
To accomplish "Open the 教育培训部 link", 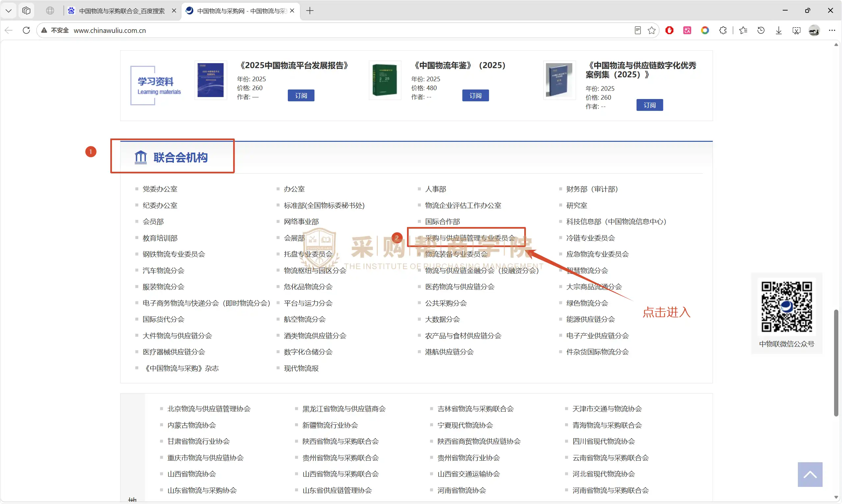I will click(160, 238).
